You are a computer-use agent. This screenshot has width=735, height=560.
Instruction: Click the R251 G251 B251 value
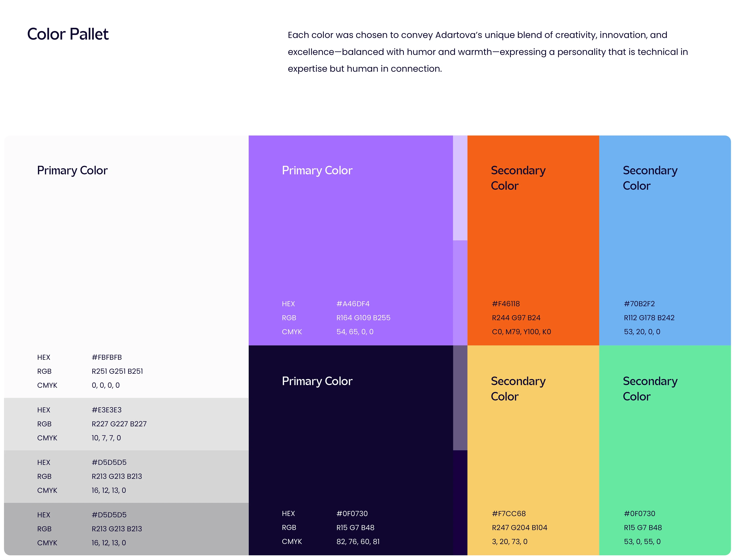click(117, 371)
